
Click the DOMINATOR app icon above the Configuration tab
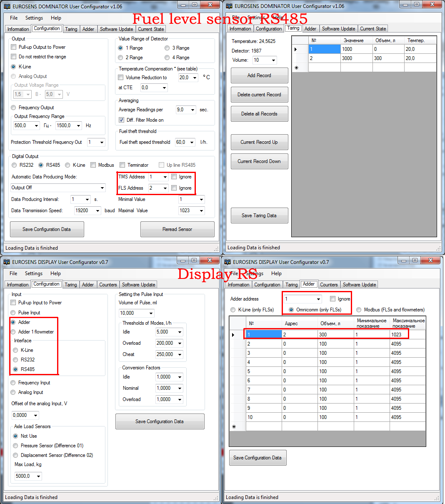point(7,6)
